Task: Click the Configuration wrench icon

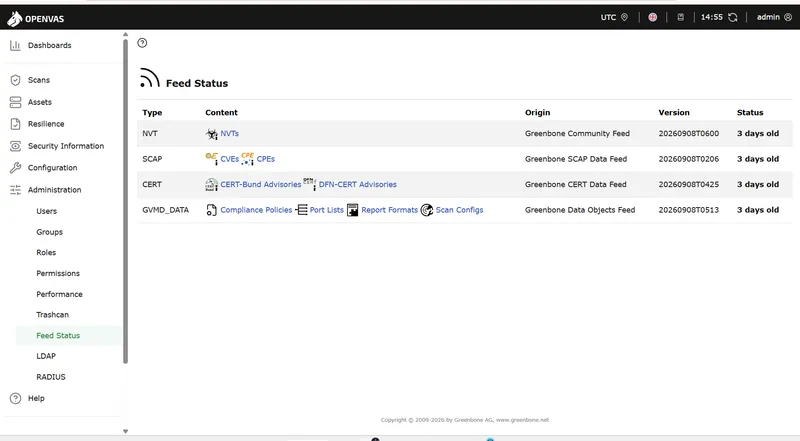Action: click(x=15, y=168)
